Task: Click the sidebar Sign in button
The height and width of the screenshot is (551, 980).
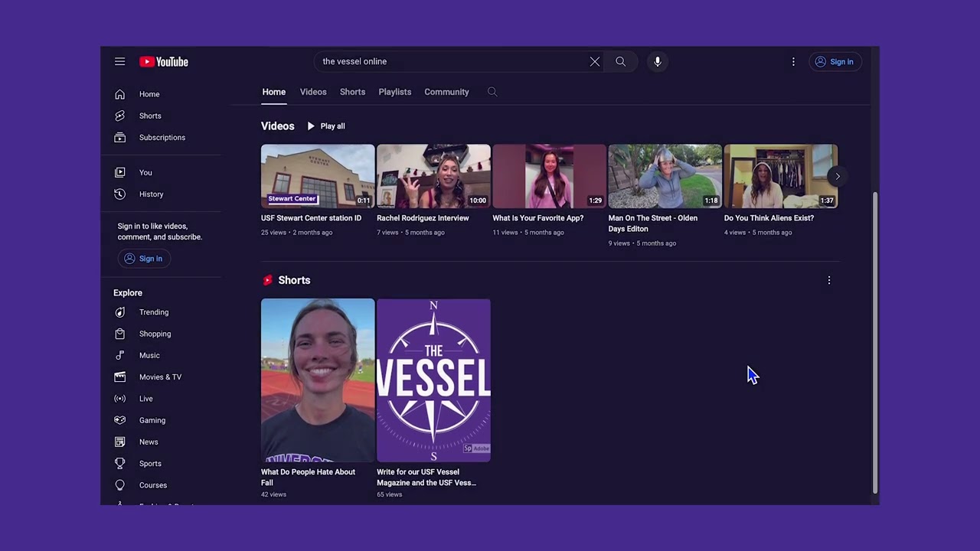Action: tap(144, 258)
